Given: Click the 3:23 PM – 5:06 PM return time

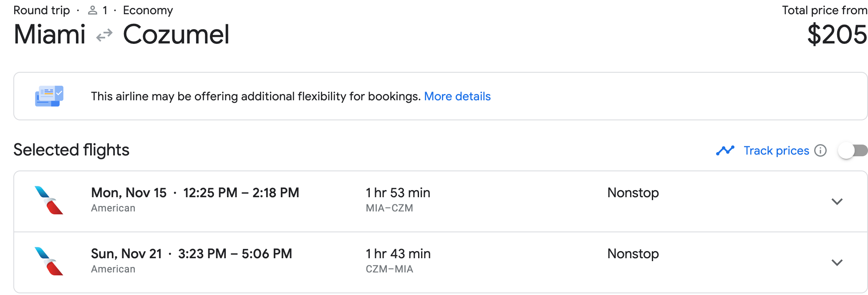Looking at the screenshot, I should point(235,254).
